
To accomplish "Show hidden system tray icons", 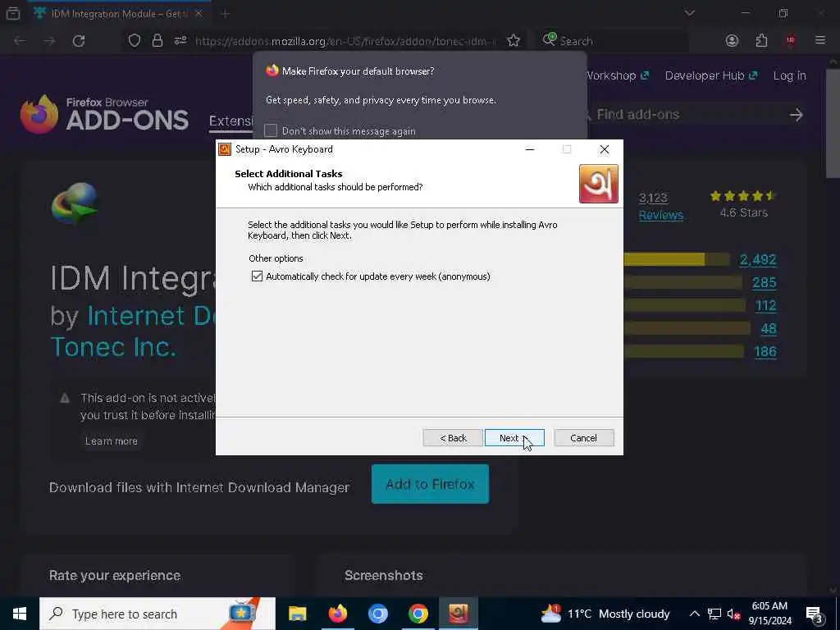I will 694,614.
